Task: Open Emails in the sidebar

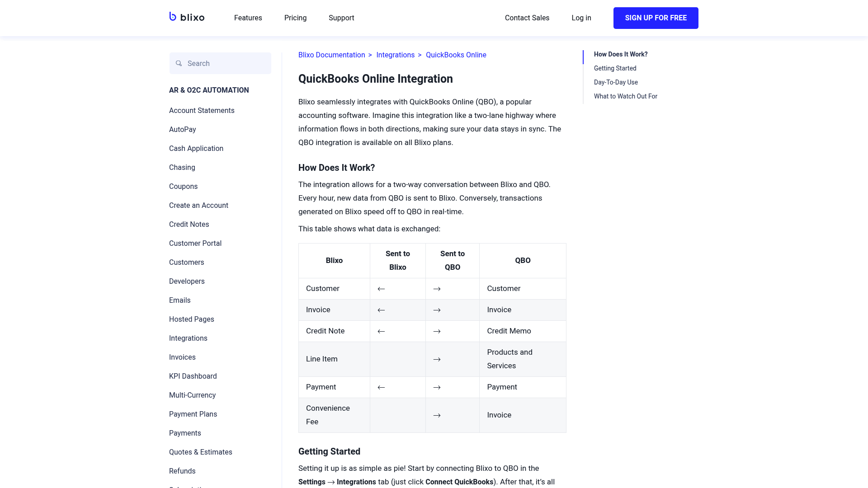Action: (x=180, y=300)
